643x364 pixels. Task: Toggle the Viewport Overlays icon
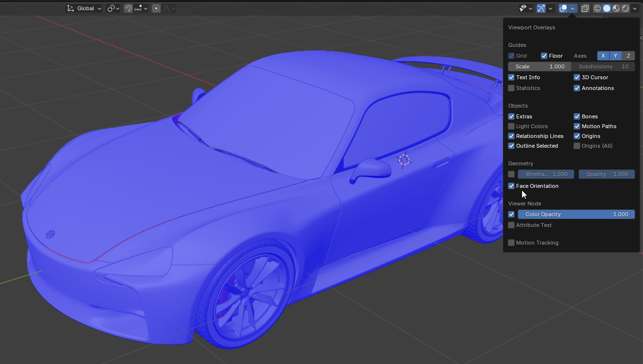pos(563,8)
